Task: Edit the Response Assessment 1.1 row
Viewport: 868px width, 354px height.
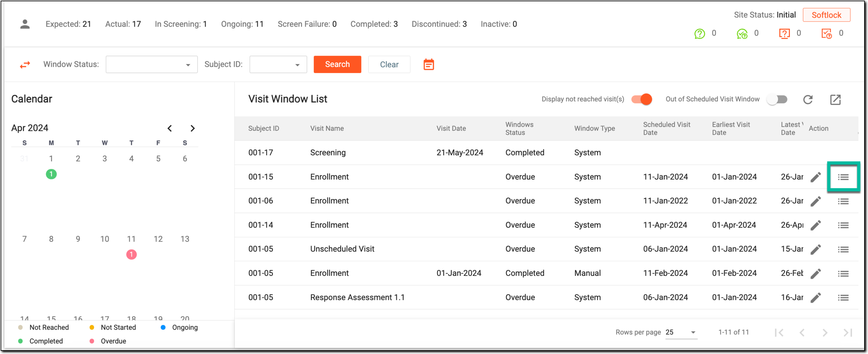Action: coord(816,297)
